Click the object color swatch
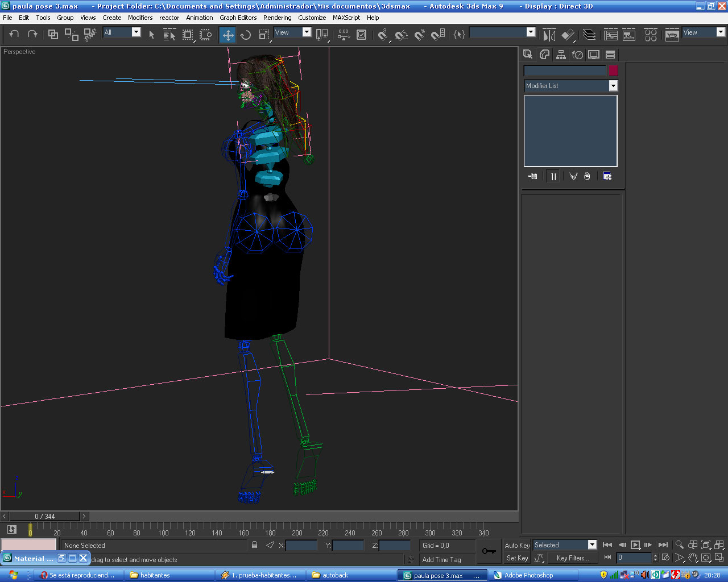Image resolution: width=728 pixels, height=582 pixels. click(x=613, y=70)
